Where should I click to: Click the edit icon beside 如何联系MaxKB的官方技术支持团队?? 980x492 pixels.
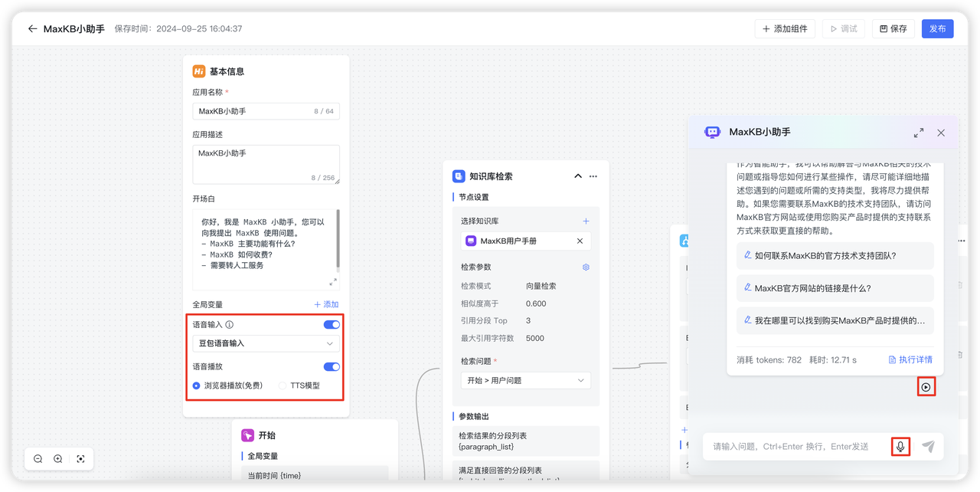(747, 255)
